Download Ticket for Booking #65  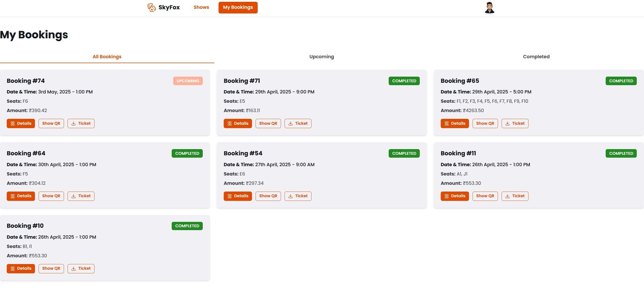pos(515,123)
